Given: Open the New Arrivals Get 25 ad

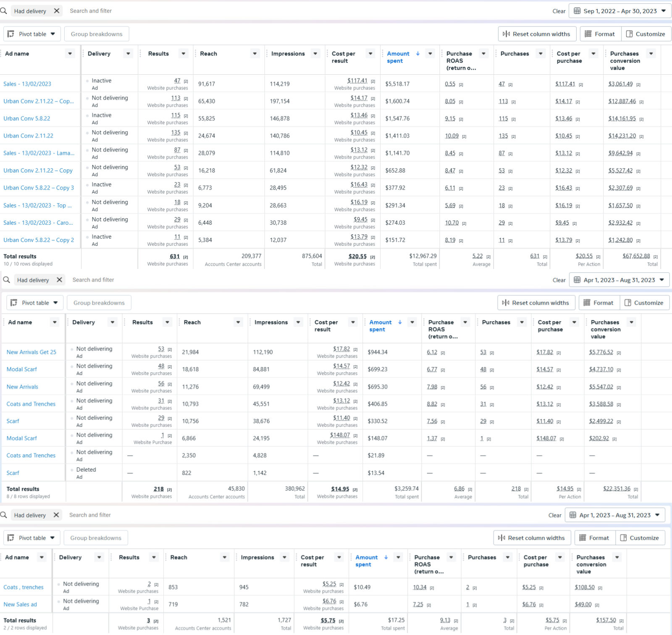Looking at the screenshot, I should pyautogui.click(x=31, y=352).
